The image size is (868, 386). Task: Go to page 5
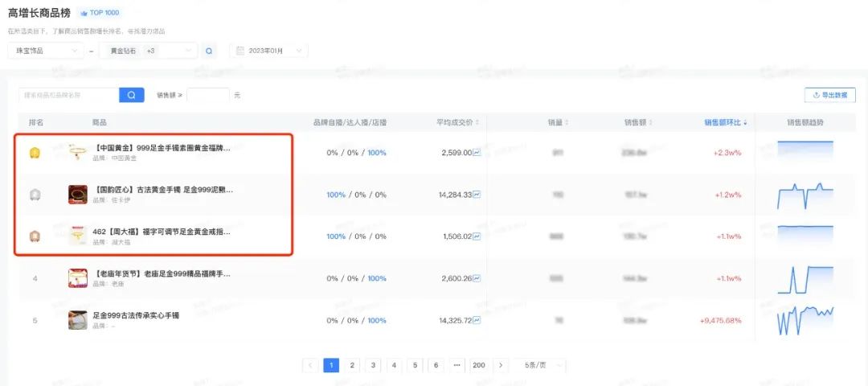(415, 365)
